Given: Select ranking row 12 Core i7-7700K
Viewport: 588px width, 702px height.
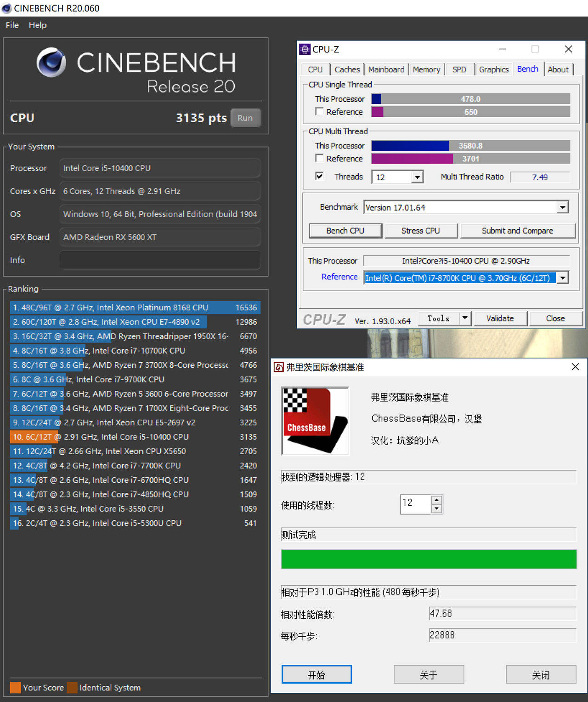Looking at the screenshot, I should click(x=135, y=465).
